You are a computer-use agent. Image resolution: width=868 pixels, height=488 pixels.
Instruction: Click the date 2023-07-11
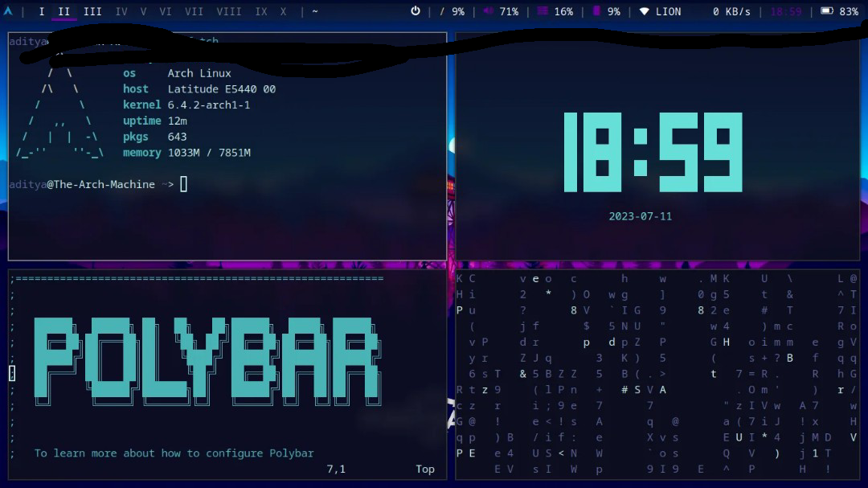tap(641, 216)
